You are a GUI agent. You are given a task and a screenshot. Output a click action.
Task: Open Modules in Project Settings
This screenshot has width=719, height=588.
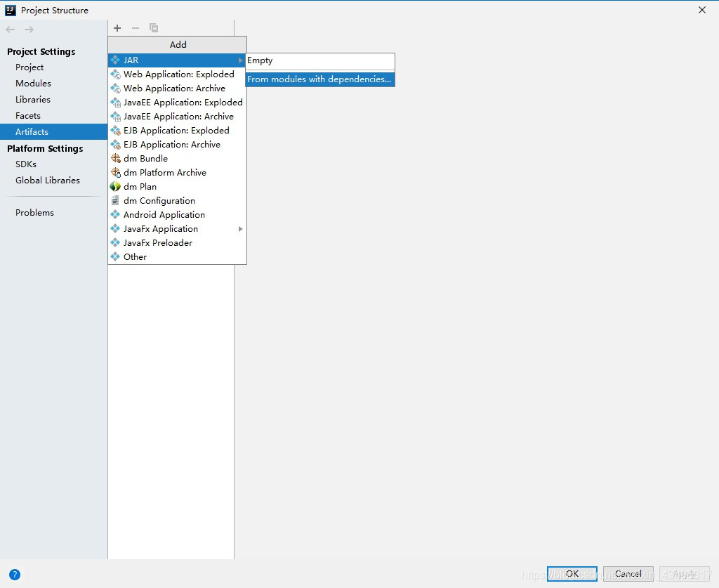[x=53, y=84]
